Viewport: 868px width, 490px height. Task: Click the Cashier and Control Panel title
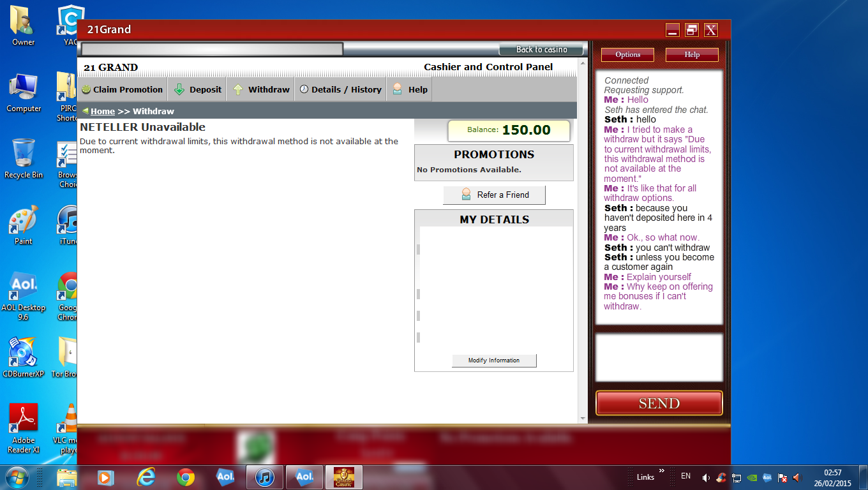[x=488, y=67]
